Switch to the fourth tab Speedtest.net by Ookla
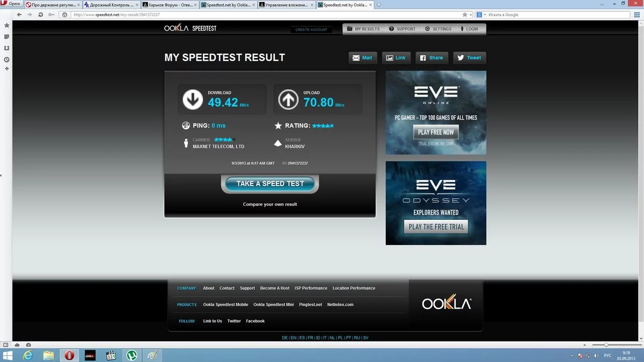Screen dimensions: 644x362 point(228,4)
